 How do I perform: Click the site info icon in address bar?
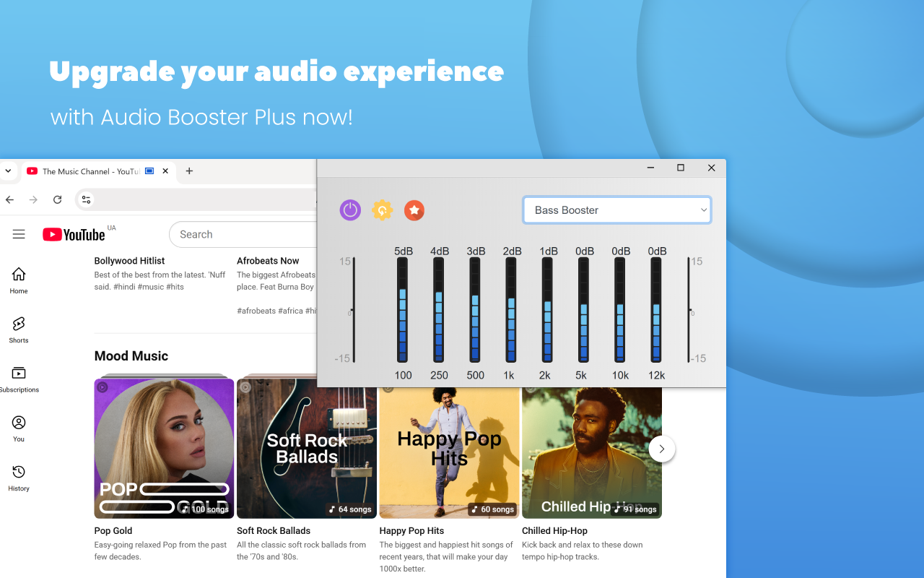click(86, 199)
